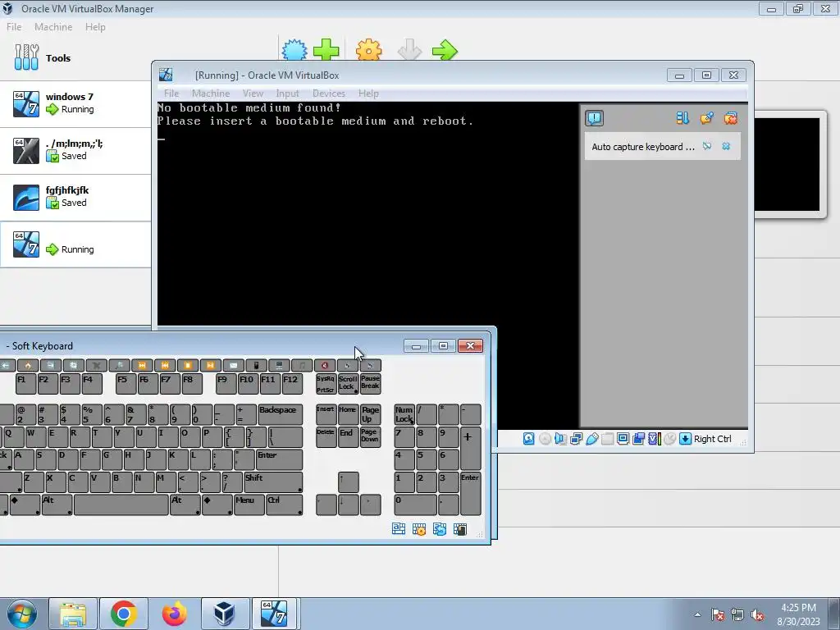Open the Machine menu in VirtualBox Manager
The width and height of the screenshot is (840, 630).
pyautogui.click(x=53, y=27)
